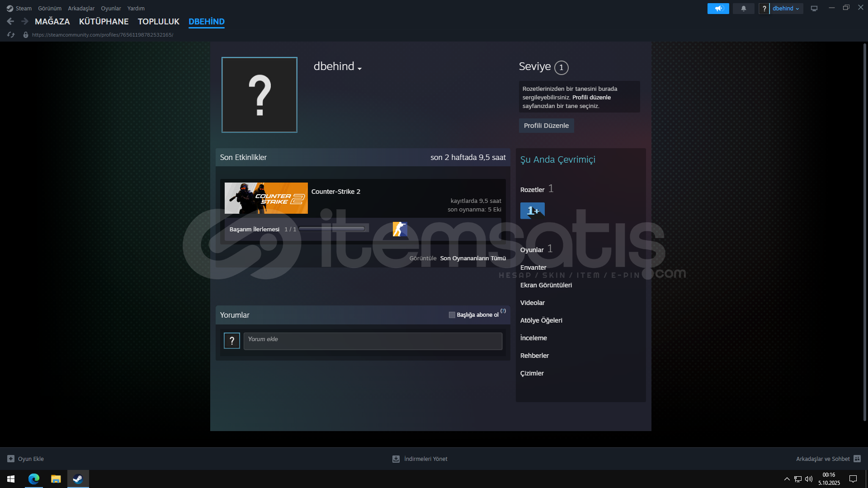Open the Envanter link
This screenshot has height=488, width=868.
(533, 267)
